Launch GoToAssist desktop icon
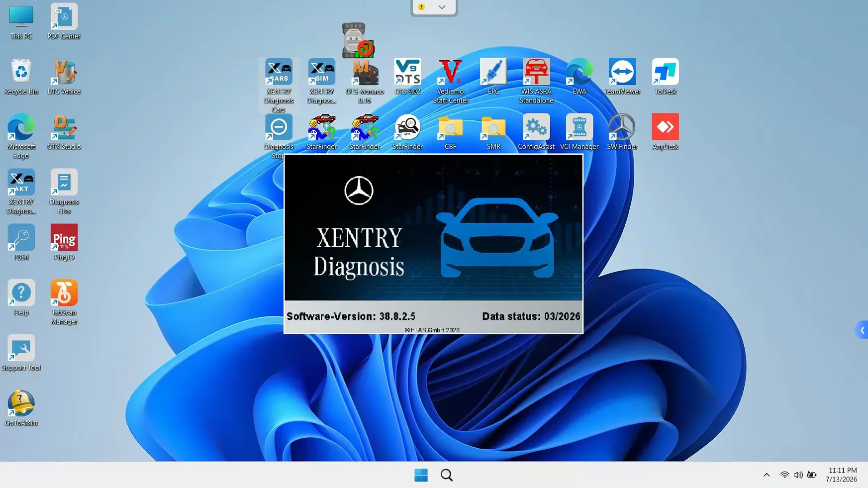The image size is (868, 488). (x=21, y=404)
